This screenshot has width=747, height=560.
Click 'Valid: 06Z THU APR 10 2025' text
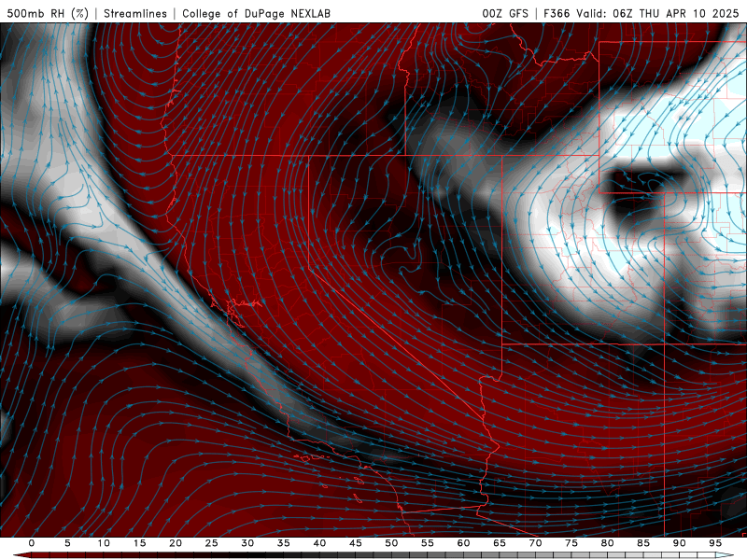[657, 13]
